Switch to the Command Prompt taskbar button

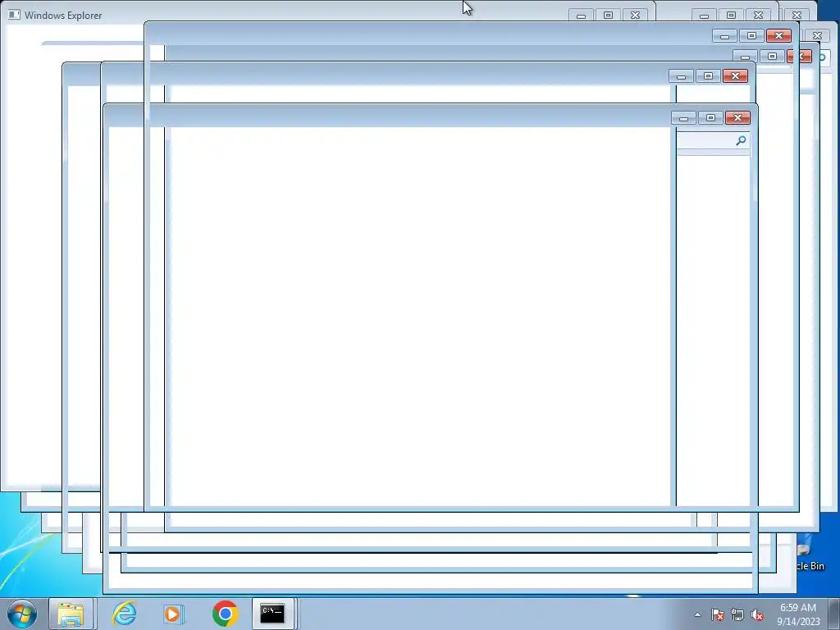click(x=272, y=614)
